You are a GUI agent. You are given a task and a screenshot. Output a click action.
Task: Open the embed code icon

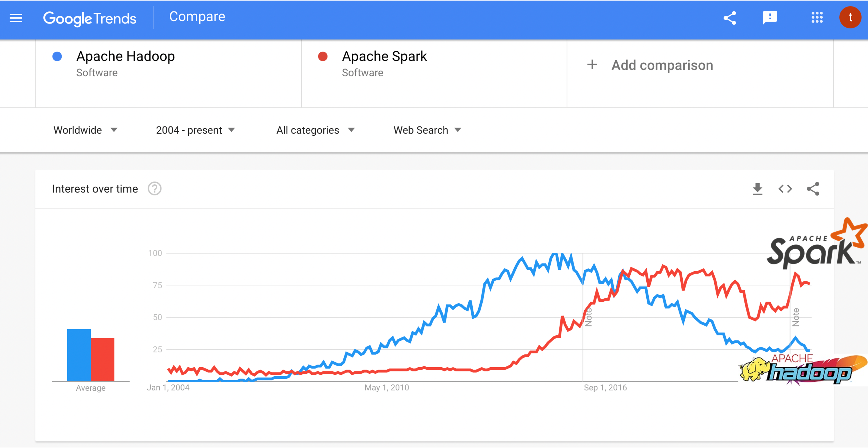pos(785,189)
